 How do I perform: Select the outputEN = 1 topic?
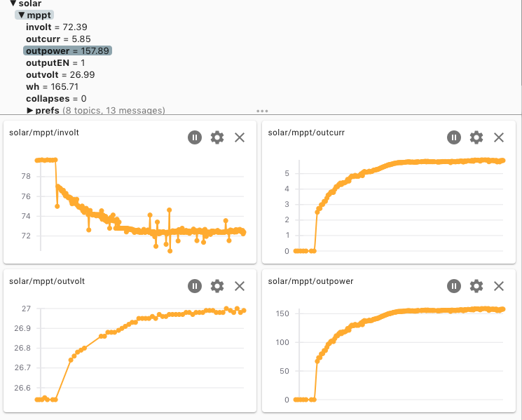click(55, 63)
